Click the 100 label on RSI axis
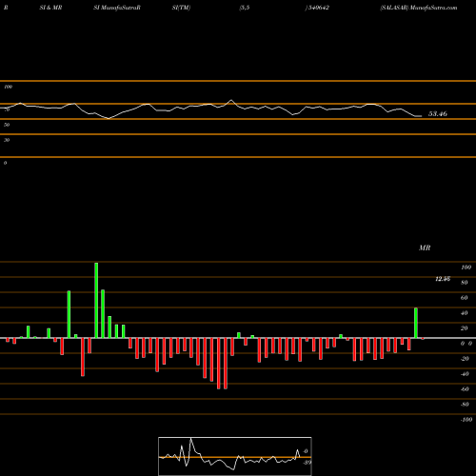 [8, 87]
